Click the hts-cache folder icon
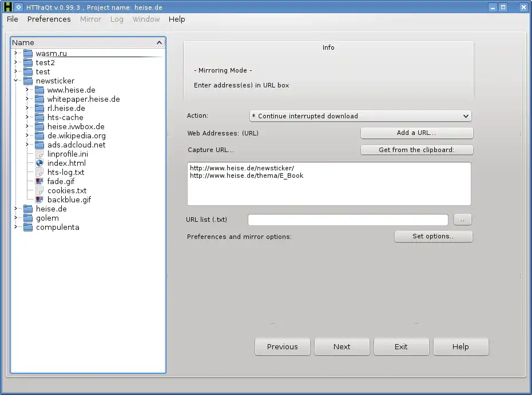This screenshot has width=532, height=395. pyautogui.click(x=39, y=117)
